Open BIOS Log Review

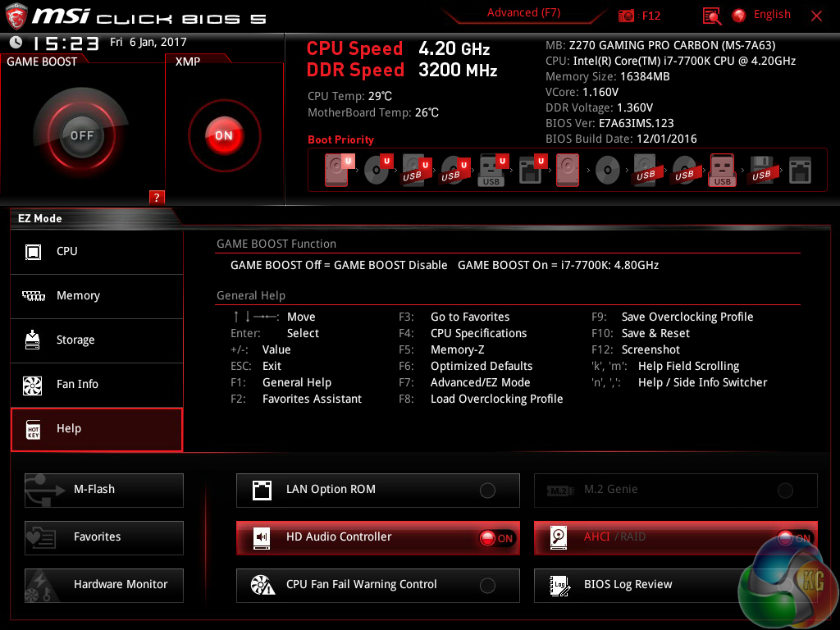tap(676, 585)
